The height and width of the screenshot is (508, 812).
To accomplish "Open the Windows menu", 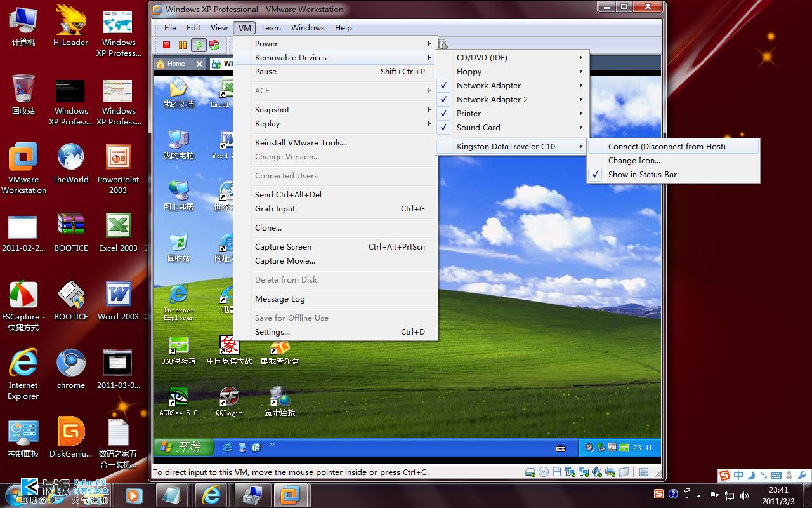I will tap(308, 27).
